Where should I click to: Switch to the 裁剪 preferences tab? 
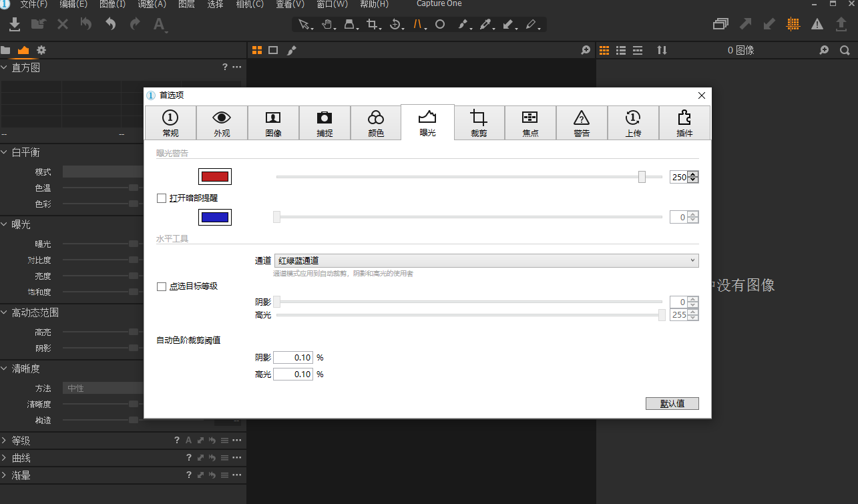(479, 123)
